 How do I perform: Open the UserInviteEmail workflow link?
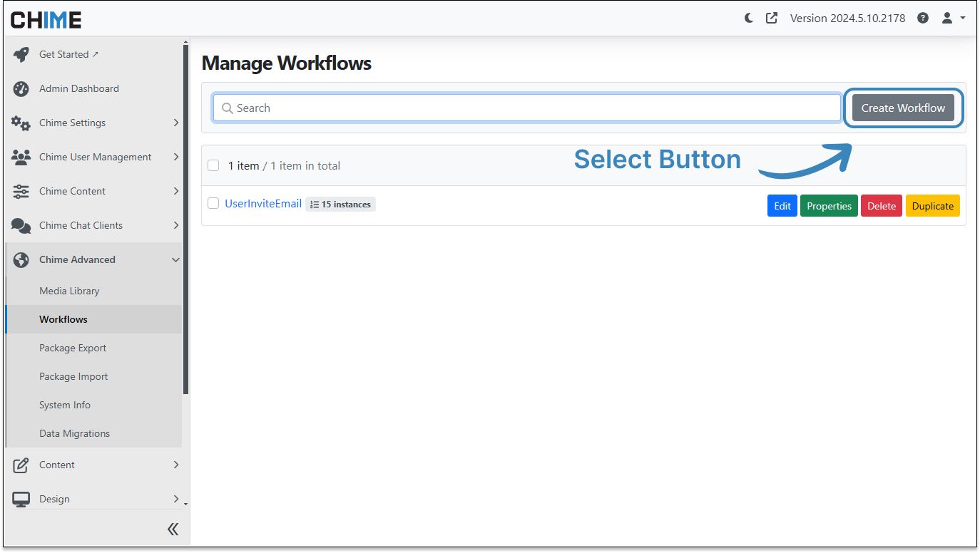click(263, 204)
